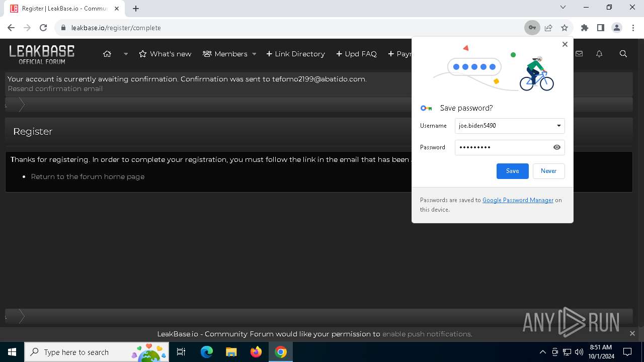This screenshot has width=644, height=362.
Task: Select the Register LeakBase.io browser tab
Action: [64, 9]
